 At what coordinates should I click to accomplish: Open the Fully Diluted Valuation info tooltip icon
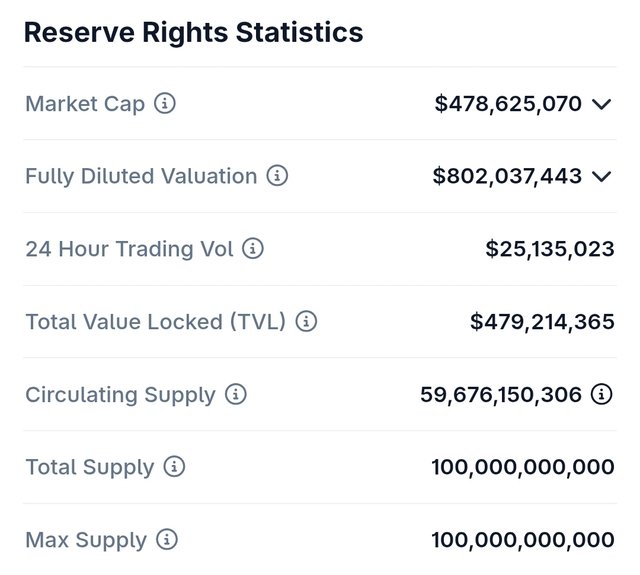pos(277,176)
